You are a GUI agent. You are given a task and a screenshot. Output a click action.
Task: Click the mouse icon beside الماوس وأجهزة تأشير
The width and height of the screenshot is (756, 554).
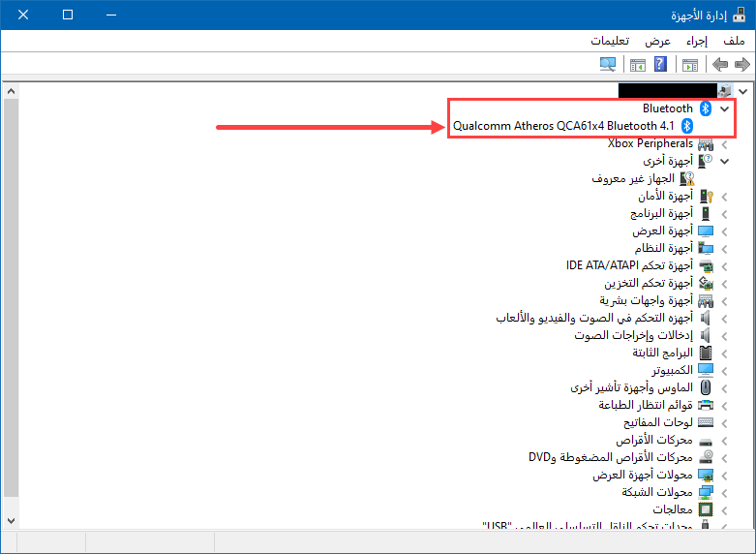click(x=706, y=387)
